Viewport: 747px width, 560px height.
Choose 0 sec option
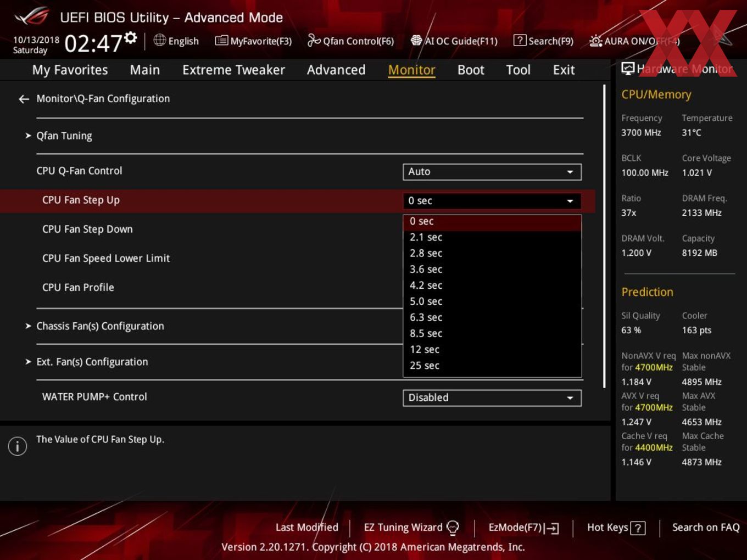click(492, 221)
